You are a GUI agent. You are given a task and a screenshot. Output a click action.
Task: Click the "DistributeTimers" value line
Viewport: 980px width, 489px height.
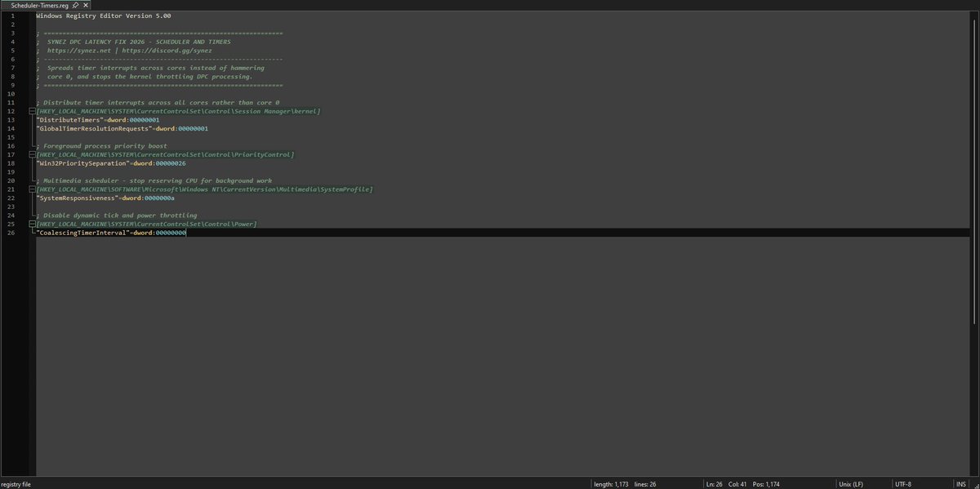pos(98,119)
